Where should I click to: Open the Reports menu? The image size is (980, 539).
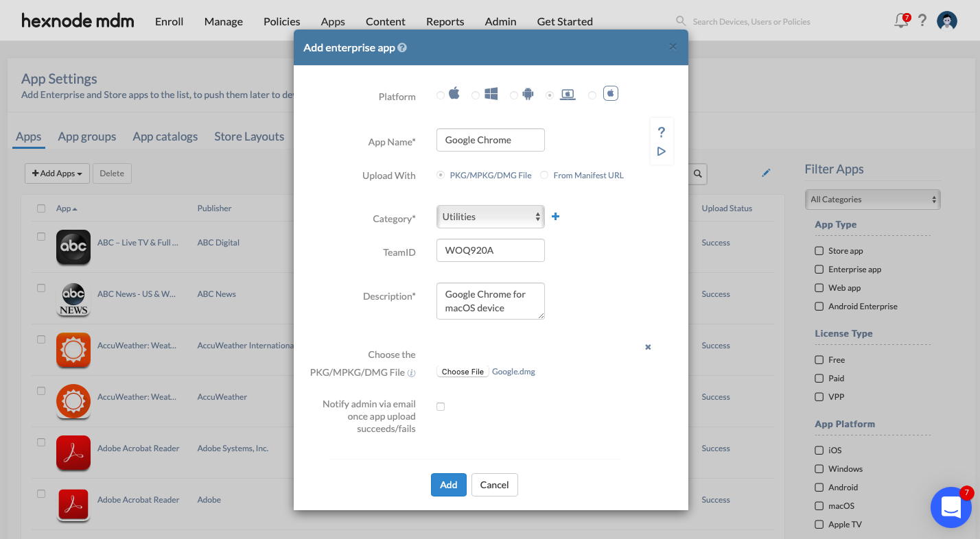445,21
